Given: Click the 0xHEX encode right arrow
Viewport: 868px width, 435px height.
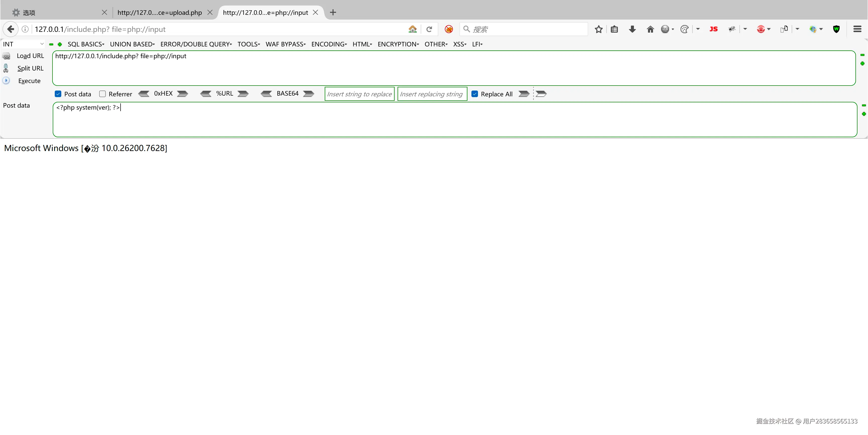Looking at the screenshot, I should tap(182, 94).
